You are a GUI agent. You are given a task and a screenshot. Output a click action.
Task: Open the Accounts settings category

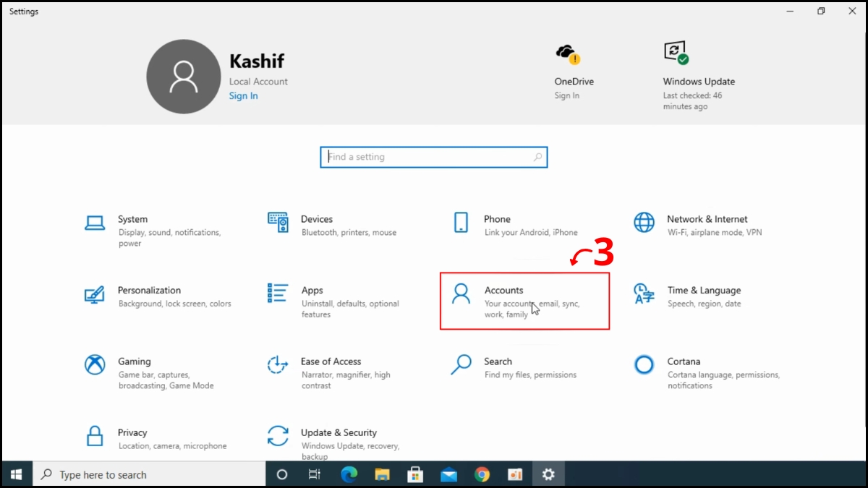coord(504,290)
